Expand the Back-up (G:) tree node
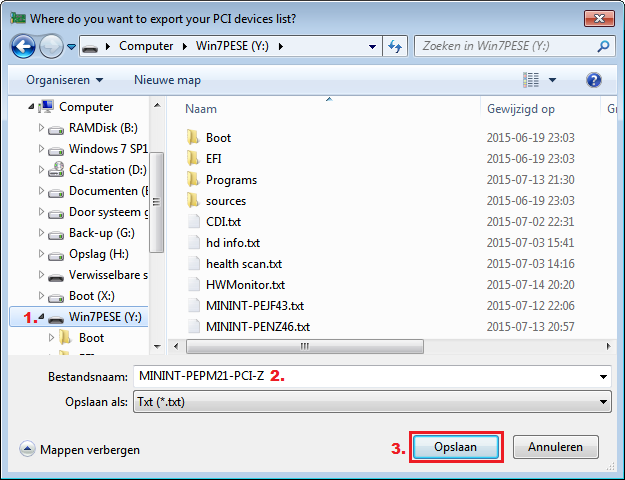This screenshot has width=625, height=480. (41, 233)
